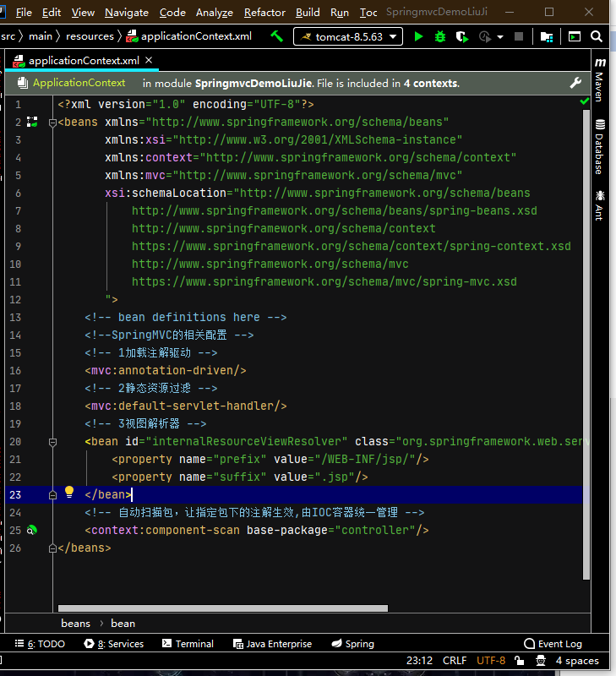Open the Spring tool window

353,644
